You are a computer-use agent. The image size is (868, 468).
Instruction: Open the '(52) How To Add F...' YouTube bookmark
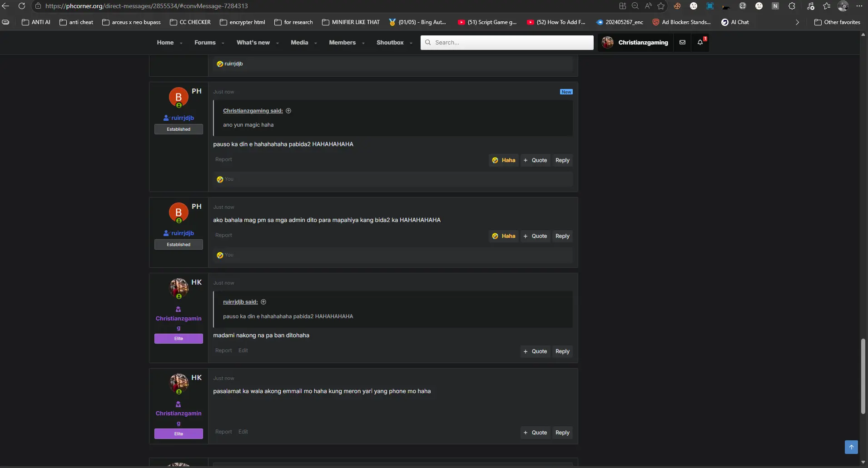556,22
